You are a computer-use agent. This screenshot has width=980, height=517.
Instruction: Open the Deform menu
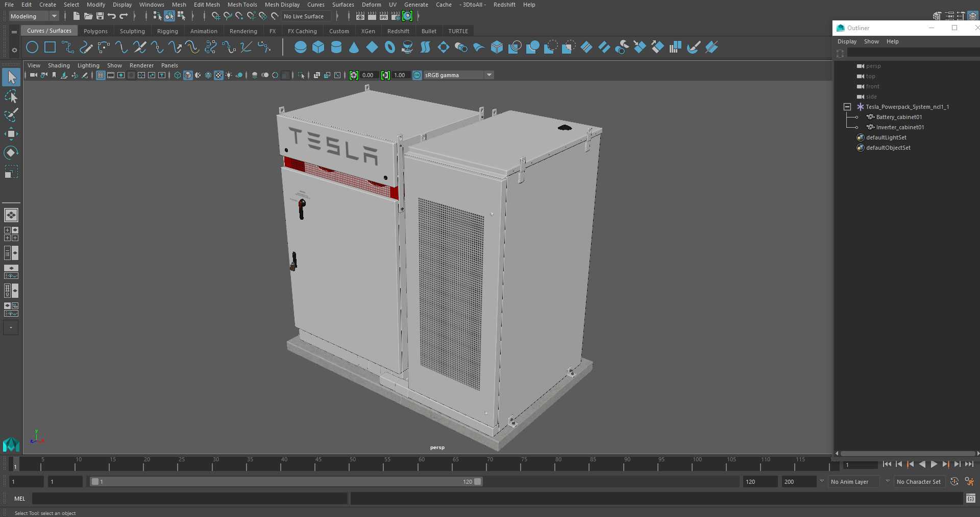371,5
